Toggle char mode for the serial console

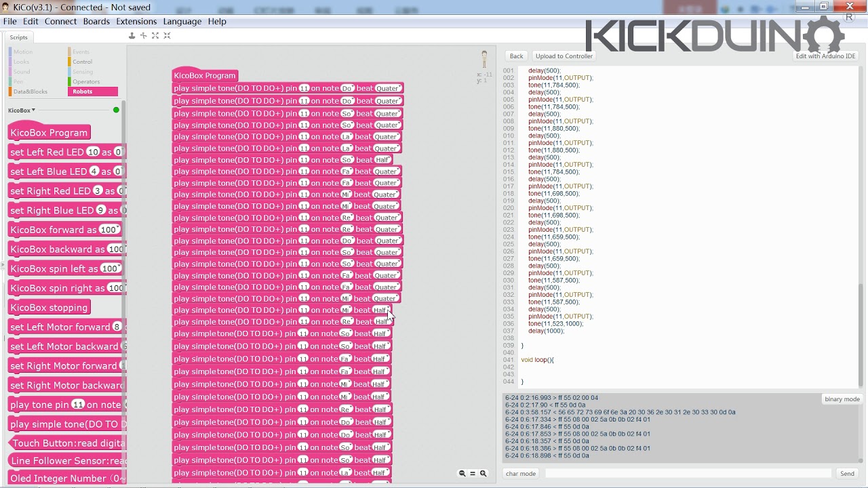[520, 473]
